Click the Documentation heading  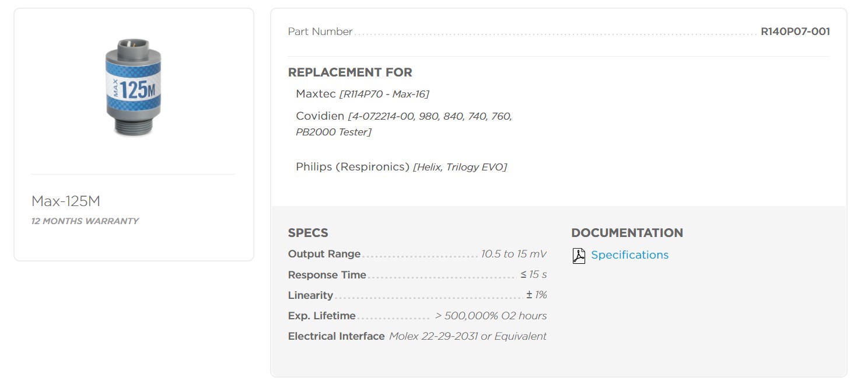[x=627, y=233]
